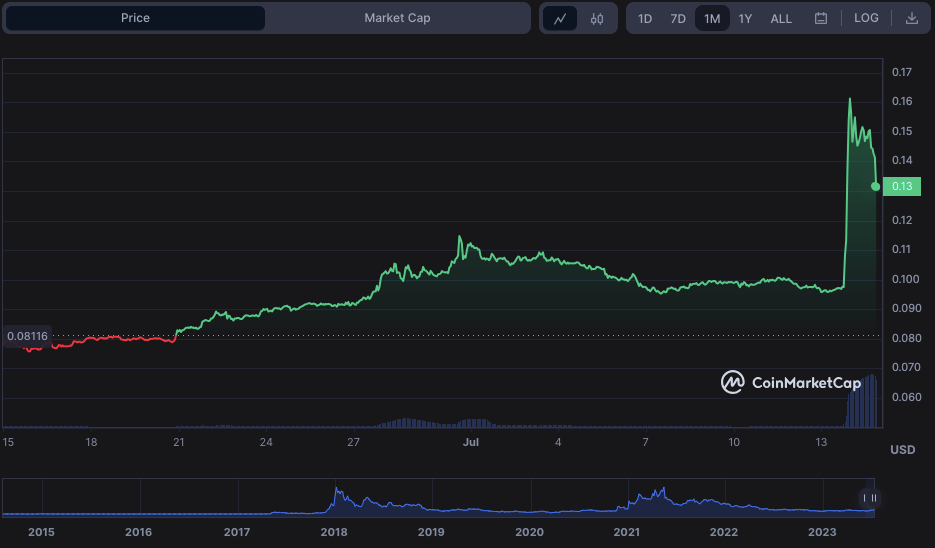Click the 13 date label on x-axis
Viewport: 935px width, 548px height.
(821, 442)
